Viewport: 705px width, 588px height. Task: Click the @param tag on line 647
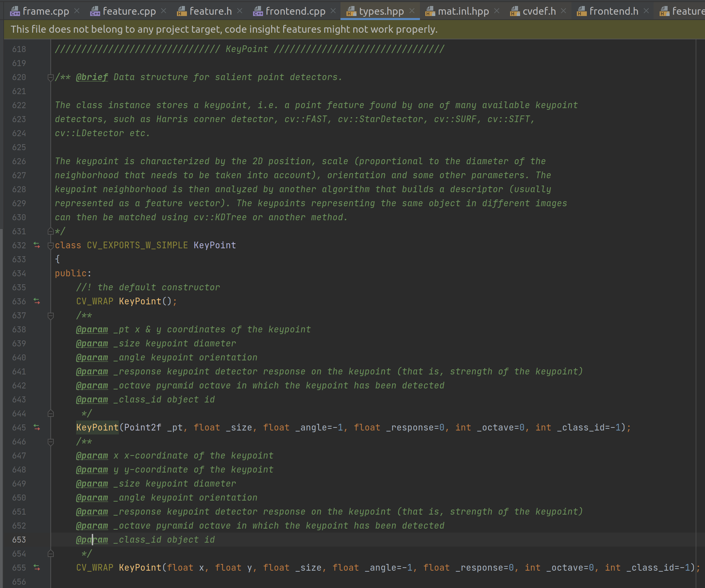pos(92,456)
